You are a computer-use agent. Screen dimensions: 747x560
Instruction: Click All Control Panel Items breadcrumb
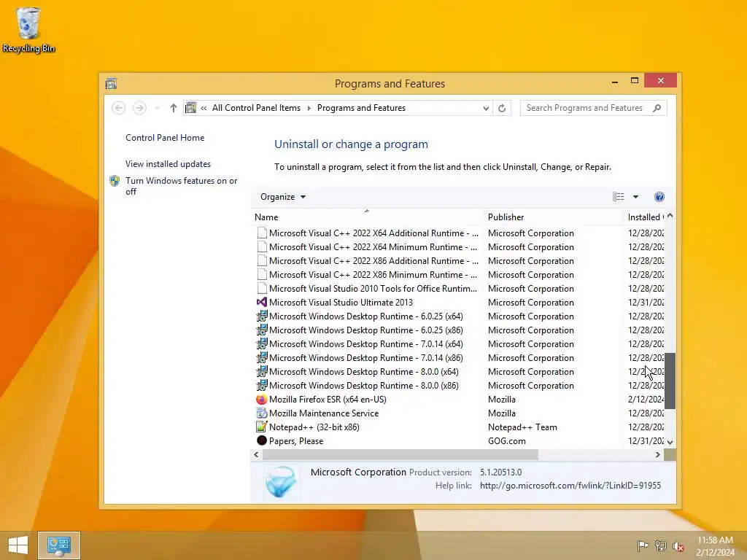tap(256, 108)
